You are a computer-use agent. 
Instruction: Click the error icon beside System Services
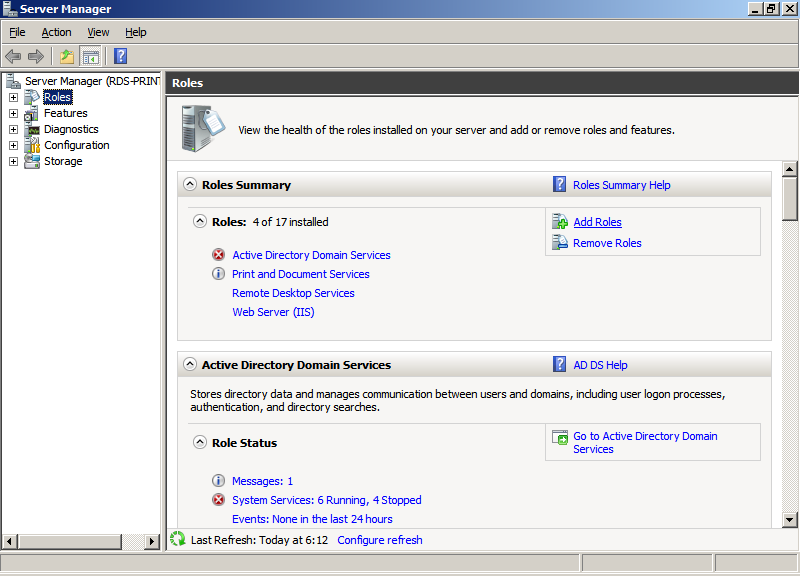[218, 499]
